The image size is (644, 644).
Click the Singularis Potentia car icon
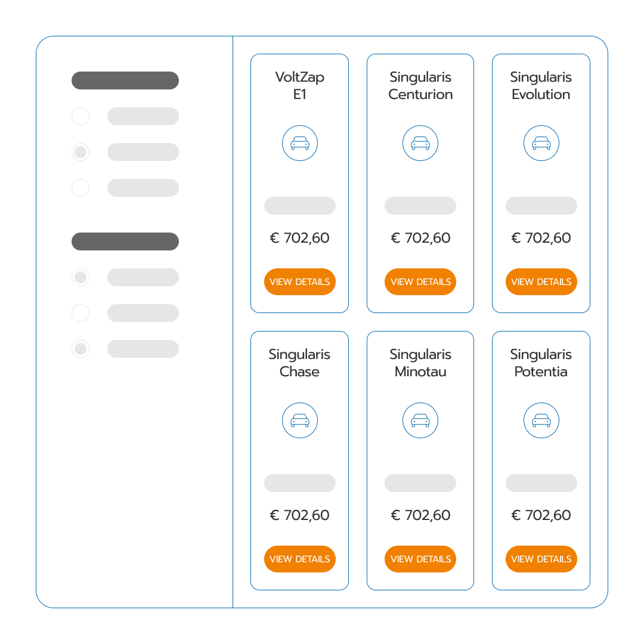541,420
